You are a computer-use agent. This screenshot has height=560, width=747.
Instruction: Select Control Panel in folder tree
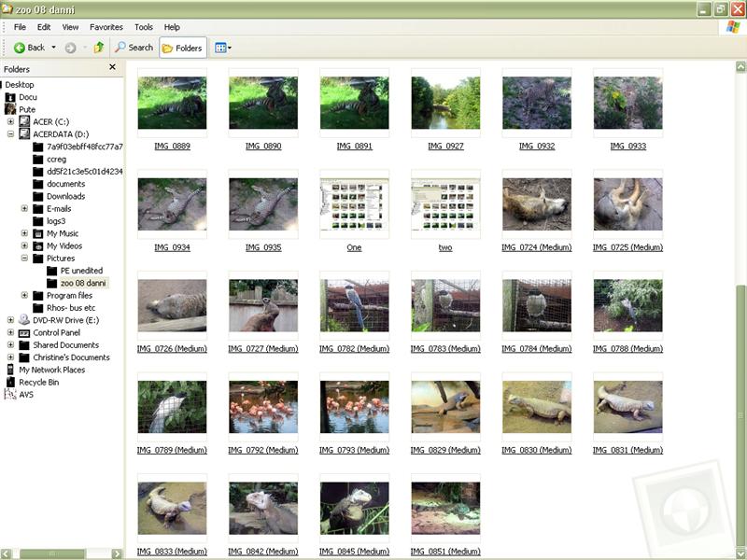pyautogui.click(x=56, y=333)
